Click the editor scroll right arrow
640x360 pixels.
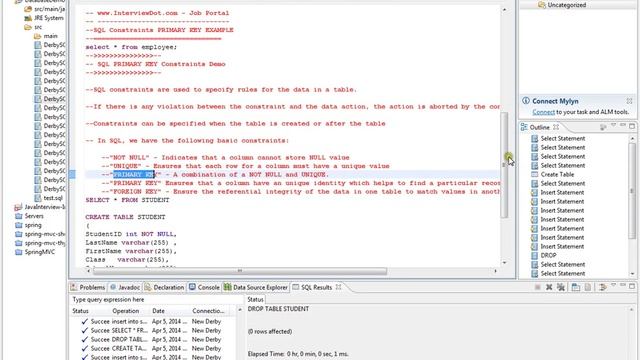click(496, 271)
